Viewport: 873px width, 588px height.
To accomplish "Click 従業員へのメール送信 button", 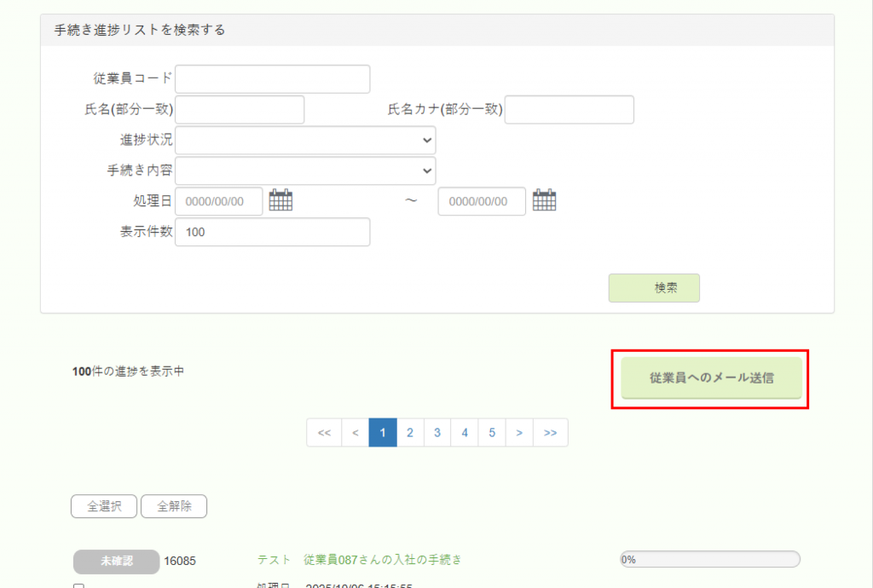I will point(711,378).
